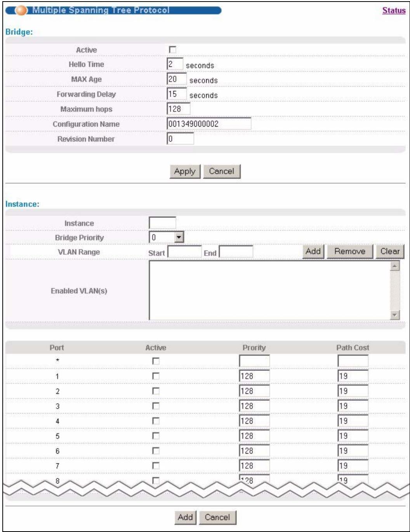Screen dimensions: 410x532
Task: Click the VLAN Range End field
Action: coord(236,252)
